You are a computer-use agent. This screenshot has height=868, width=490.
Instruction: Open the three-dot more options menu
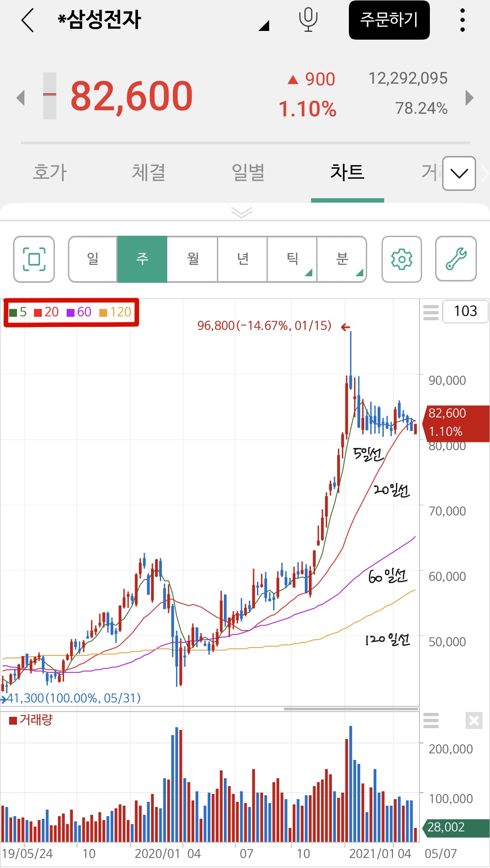click(x=462, y=20)
